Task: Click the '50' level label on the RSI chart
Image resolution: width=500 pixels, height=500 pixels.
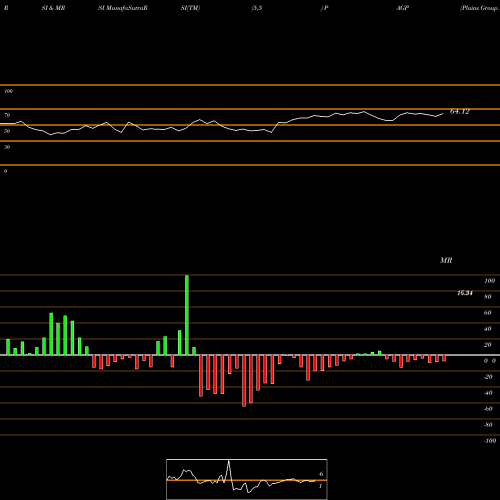Action: 7,131
